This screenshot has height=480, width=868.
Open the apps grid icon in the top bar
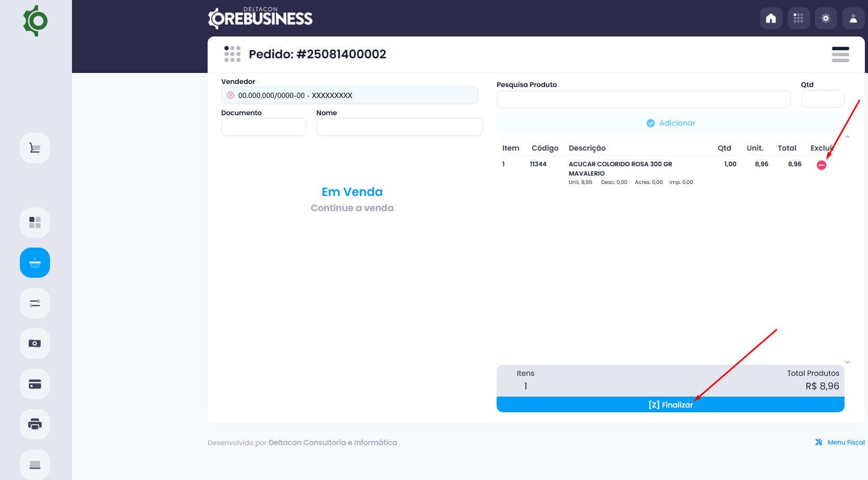[799, 18]
